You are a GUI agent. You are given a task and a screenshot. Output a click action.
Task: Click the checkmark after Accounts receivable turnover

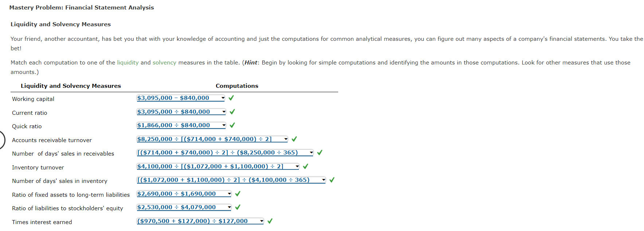pyautogui.click(x=294, y=139)
